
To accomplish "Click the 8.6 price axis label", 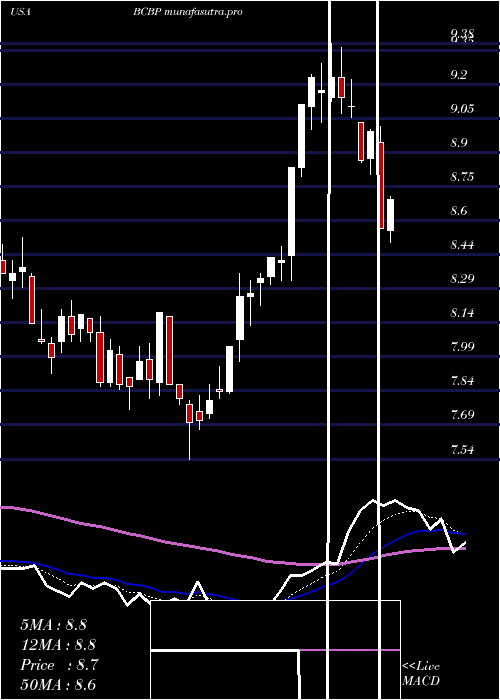I will click(x=459, y=210).
